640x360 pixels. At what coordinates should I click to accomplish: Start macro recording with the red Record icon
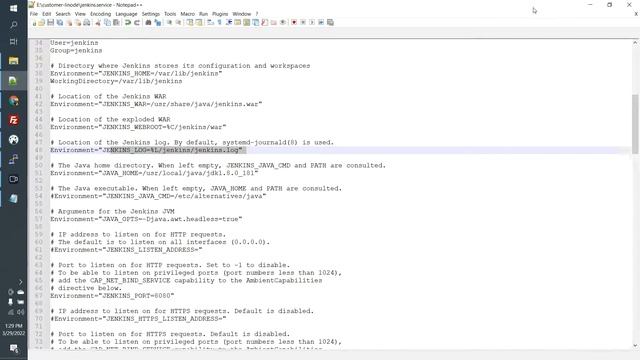pyautogui.click(x=294, y=23)
